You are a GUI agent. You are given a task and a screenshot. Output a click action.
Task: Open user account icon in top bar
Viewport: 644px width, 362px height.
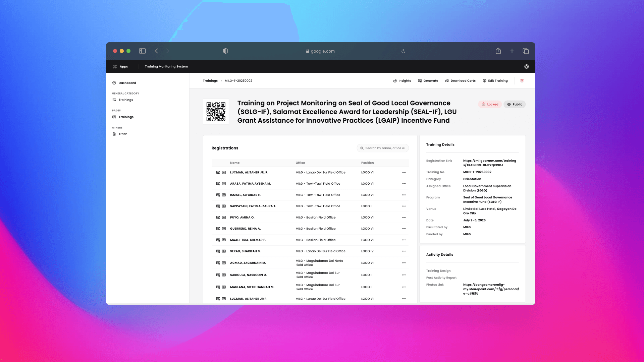coord(527,67)
